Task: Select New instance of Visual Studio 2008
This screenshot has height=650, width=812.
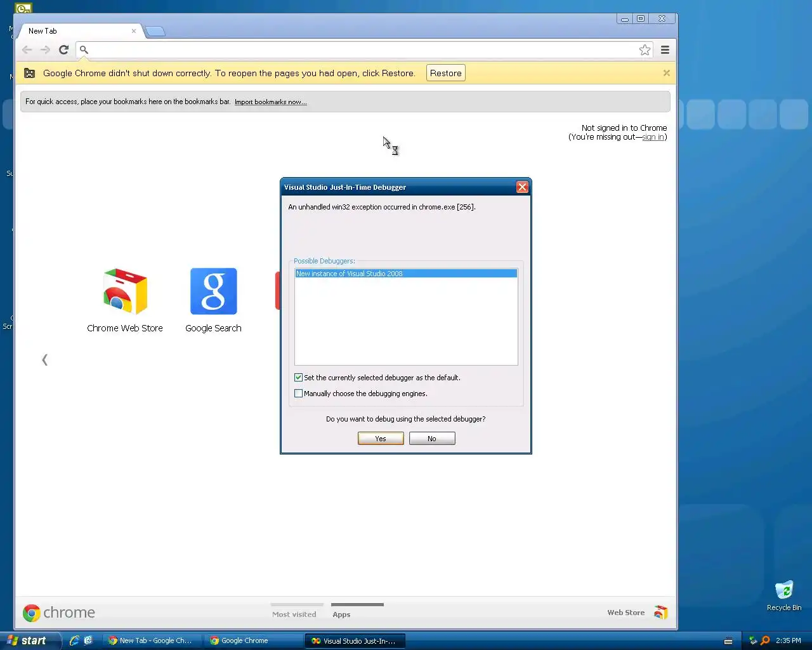Action: 406,274
